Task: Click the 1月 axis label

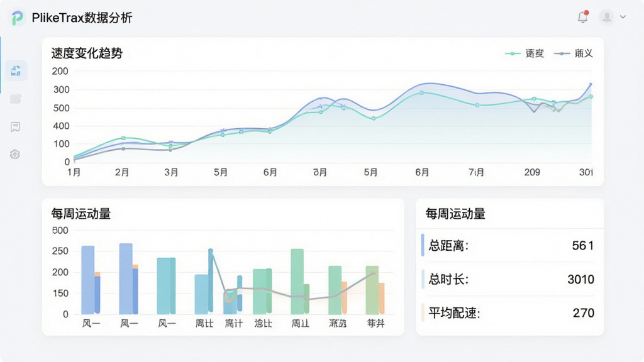Action: tap(74, 172)
